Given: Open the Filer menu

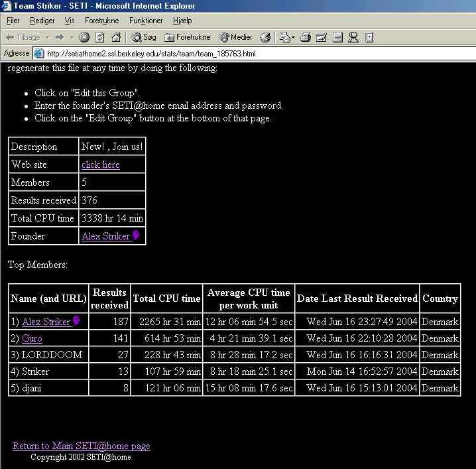Looking at the screenshot, I should tap(13, 21).
